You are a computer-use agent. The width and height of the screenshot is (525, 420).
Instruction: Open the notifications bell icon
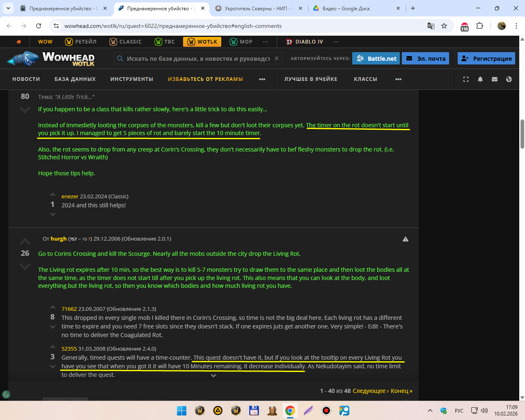[480, 79]
